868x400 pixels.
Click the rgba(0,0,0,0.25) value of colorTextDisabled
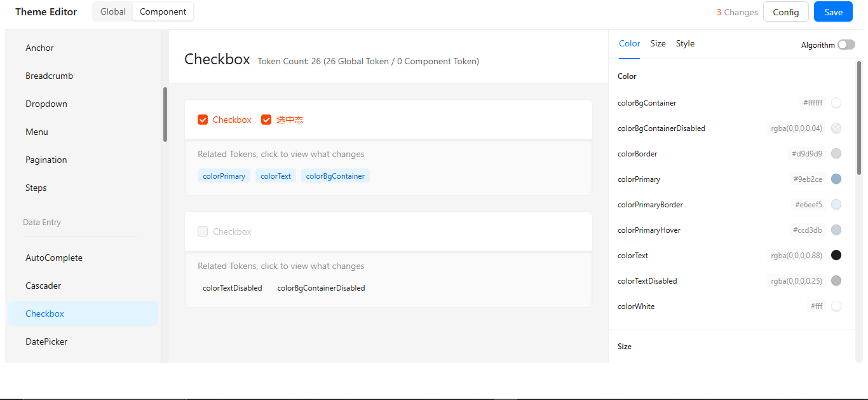click(797, 280)
